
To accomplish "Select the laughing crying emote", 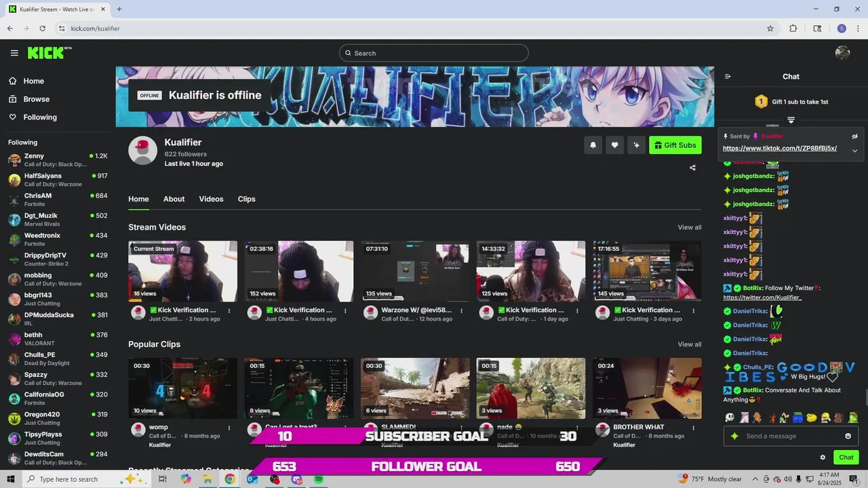I will click(825, 418).
